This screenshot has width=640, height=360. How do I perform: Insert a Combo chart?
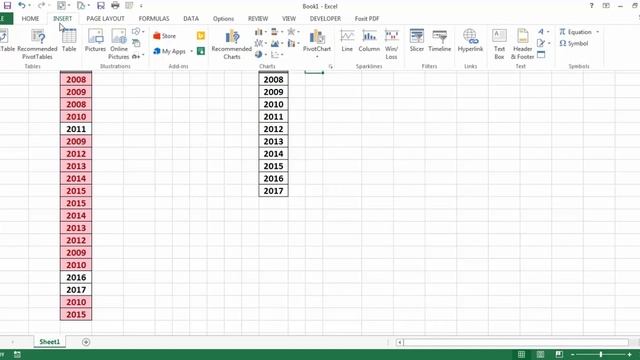coord(293,43)
